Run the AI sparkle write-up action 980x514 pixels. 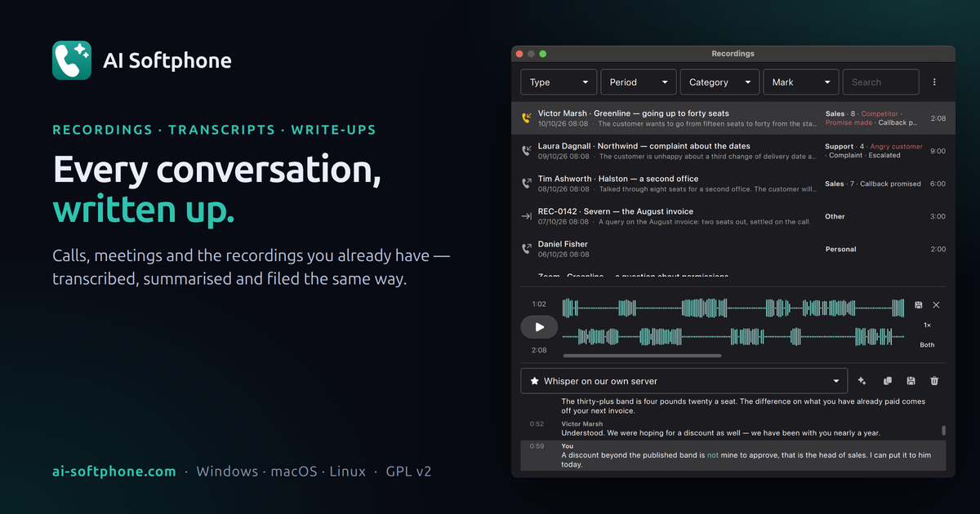[862, 381]
